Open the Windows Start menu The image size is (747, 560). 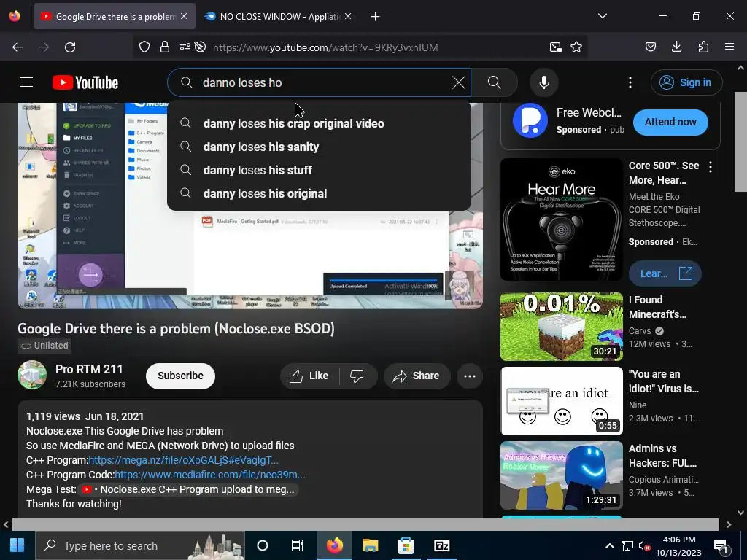[18, 545]
